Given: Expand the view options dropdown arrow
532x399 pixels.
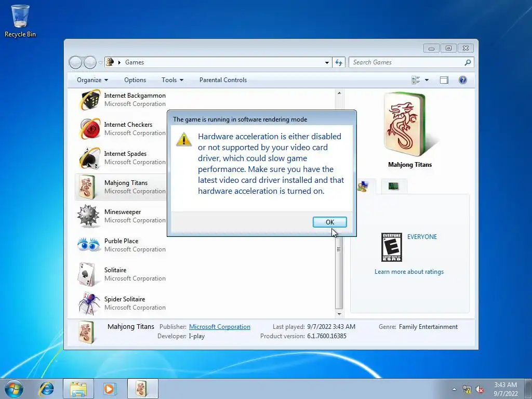Looking at the screenshot, I should pos(427,80).
